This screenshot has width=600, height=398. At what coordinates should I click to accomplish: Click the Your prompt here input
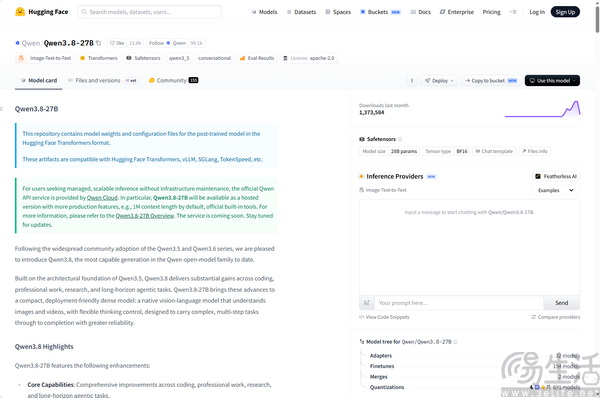(458, 303)
